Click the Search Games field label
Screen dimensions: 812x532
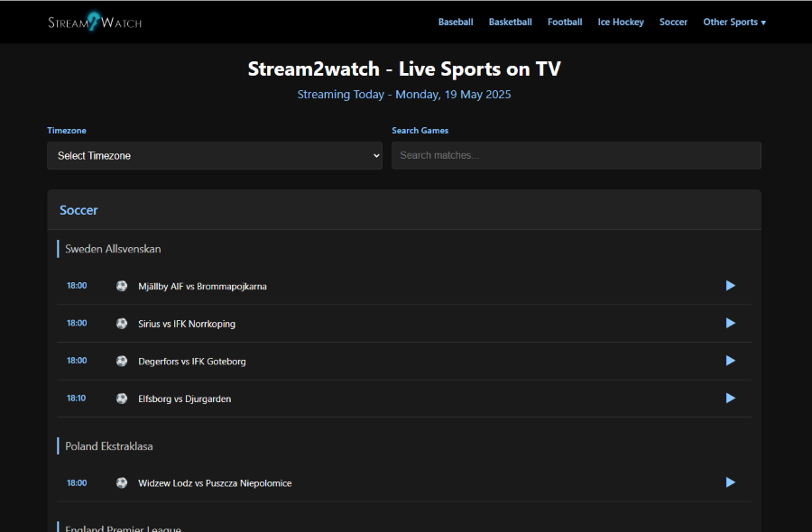click(x=420, y=131)
